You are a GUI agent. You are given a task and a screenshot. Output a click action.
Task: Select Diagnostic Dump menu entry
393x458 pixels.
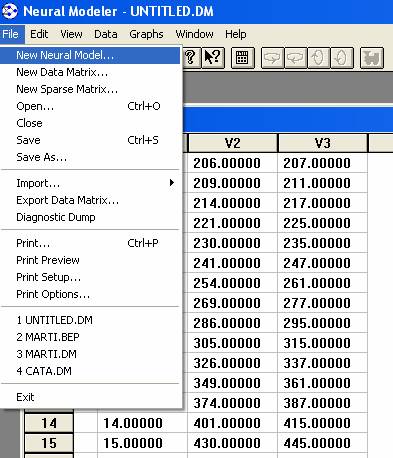coord(90,217)
